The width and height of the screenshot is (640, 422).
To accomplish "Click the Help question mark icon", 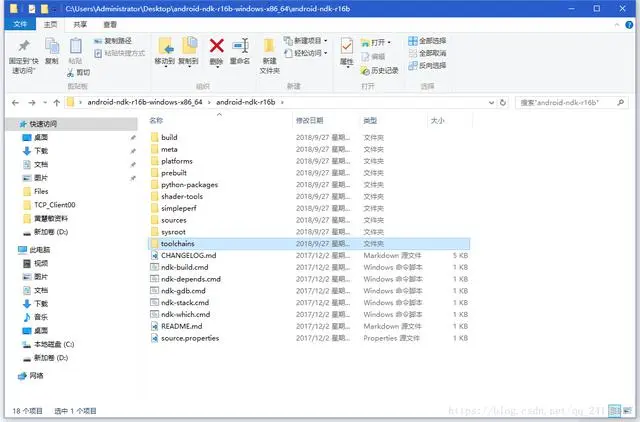I will pos(629,25).
